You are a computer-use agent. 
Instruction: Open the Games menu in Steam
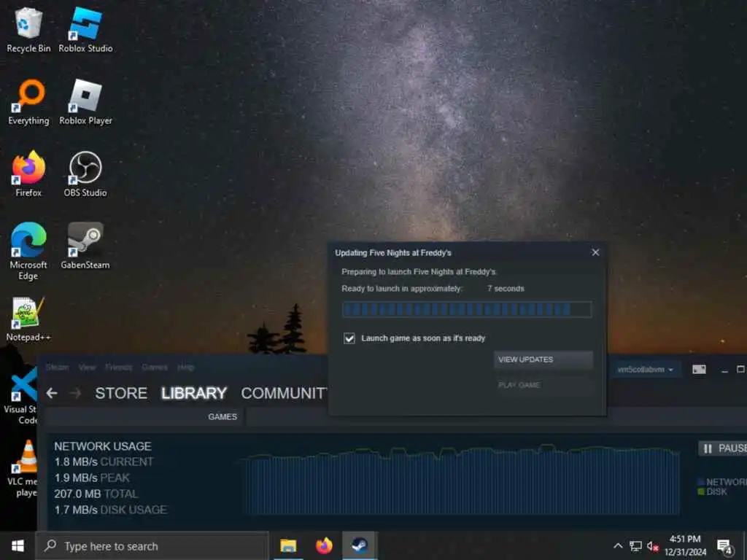point(155,367)
